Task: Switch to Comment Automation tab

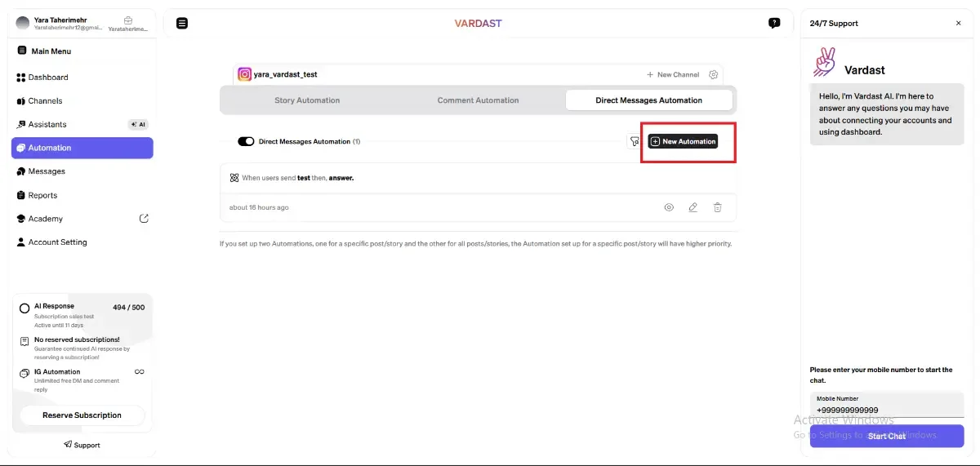Action: click(478, 100)
